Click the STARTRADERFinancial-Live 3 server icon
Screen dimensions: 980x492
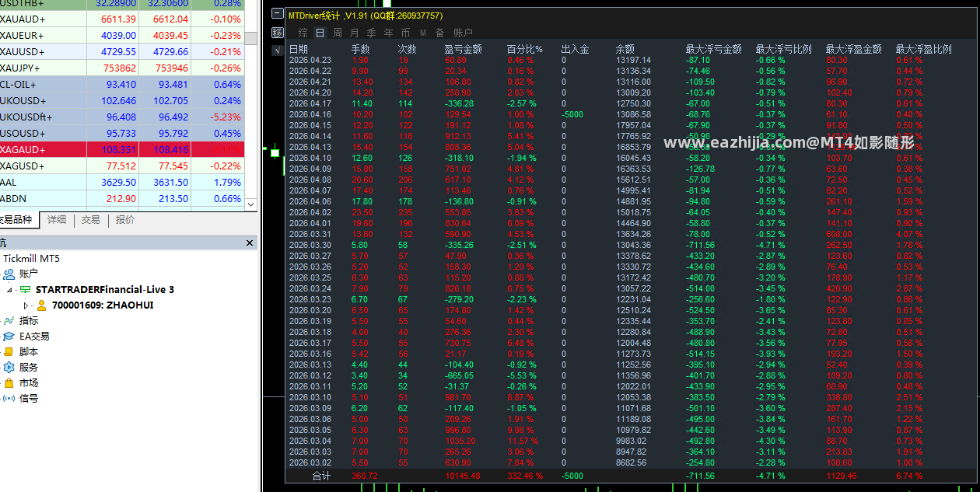pos(25,289)
